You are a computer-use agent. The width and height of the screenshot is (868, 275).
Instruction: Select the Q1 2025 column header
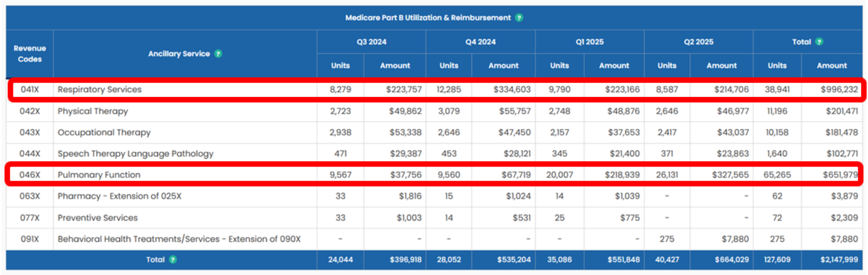point(589,42)
